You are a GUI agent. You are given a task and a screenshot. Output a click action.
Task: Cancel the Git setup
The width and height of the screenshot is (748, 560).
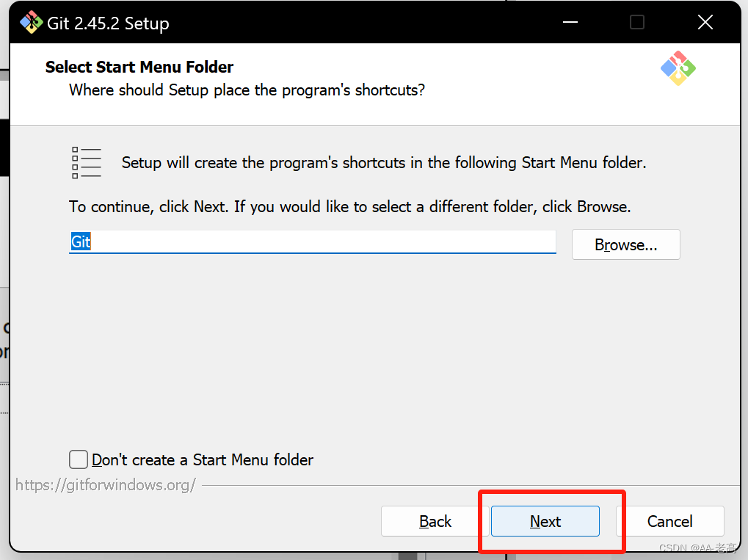click(x=669, y=521)
